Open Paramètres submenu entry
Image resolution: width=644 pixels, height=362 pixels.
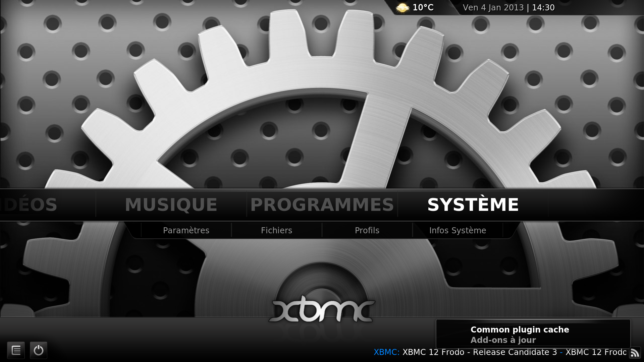click(186, 230)
